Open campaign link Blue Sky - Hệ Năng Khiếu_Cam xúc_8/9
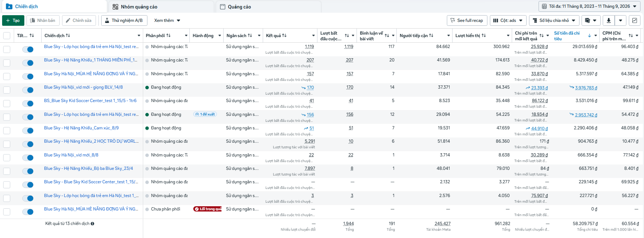644x238 pixels. [x=81, y=128]
